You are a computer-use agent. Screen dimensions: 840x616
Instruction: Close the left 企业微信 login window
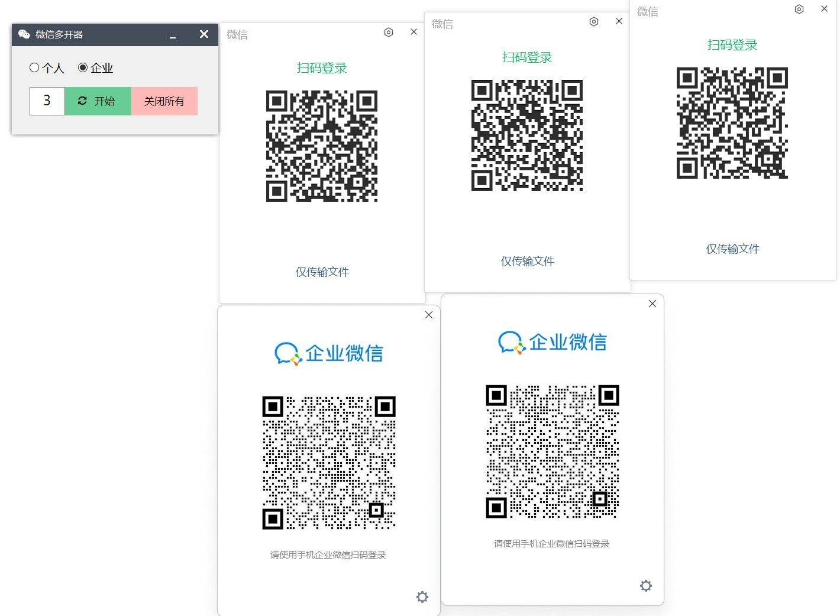pyautogui.click(x=429, y=315)
